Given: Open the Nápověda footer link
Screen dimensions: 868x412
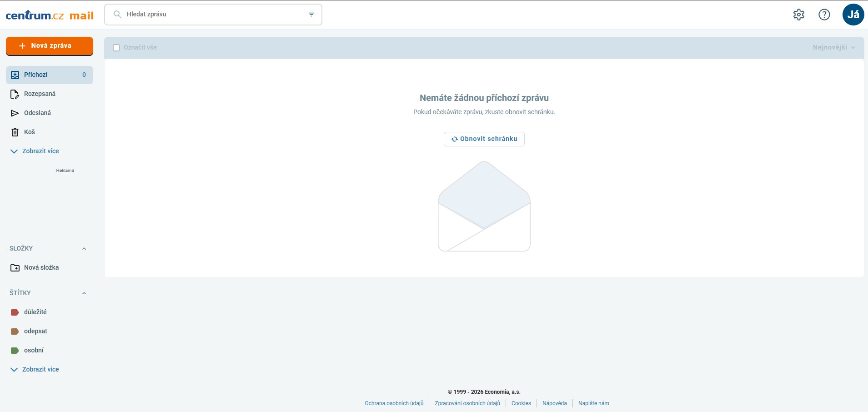Looking at the screenshot, I should pos(554,403).
